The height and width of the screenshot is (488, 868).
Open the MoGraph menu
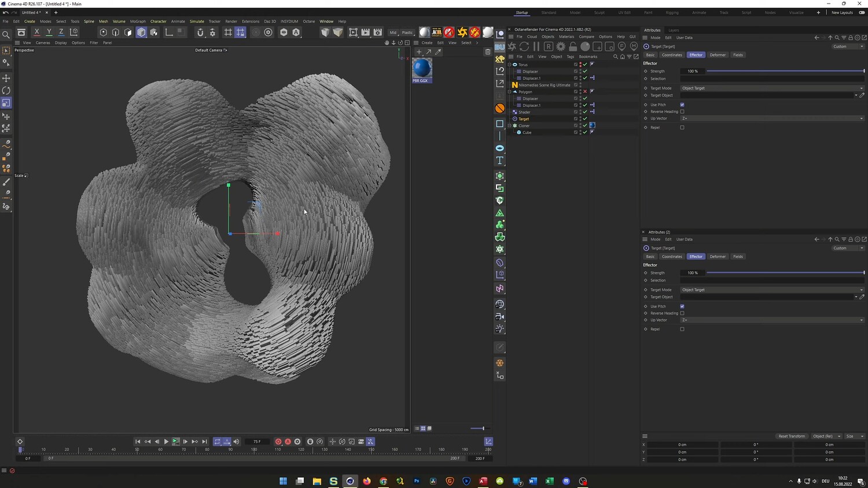pos(138,21)
